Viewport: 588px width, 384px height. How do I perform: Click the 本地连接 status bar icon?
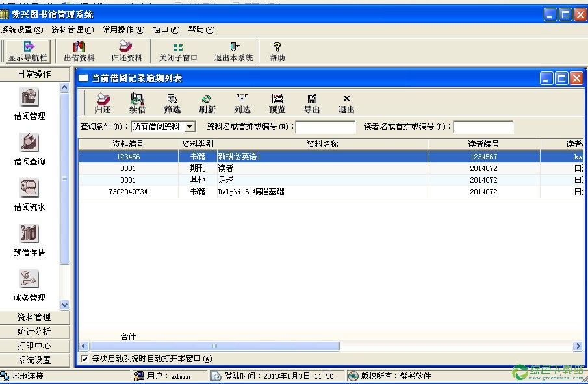tap(5, 376)
